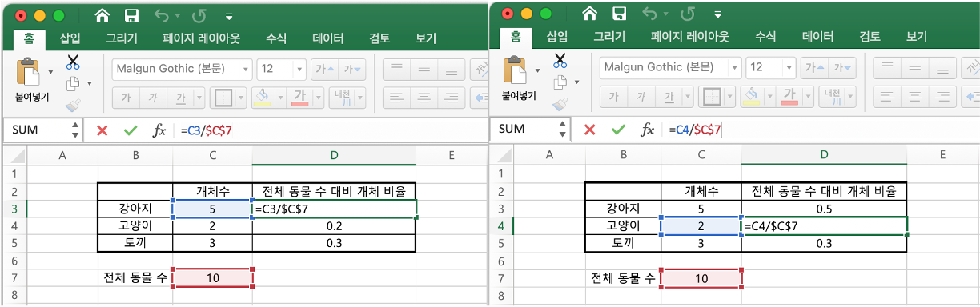980x307 pixels.
Task: Toggle underline formatting in the right window
Action: [x=670, y=96]
